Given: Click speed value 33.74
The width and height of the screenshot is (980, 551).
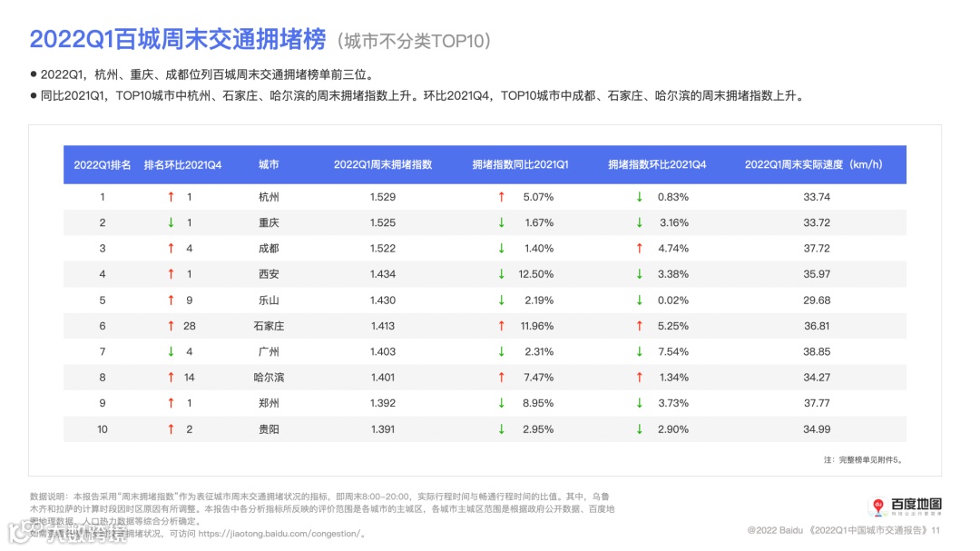Looking at the screenshot, I should click(817, 197).
